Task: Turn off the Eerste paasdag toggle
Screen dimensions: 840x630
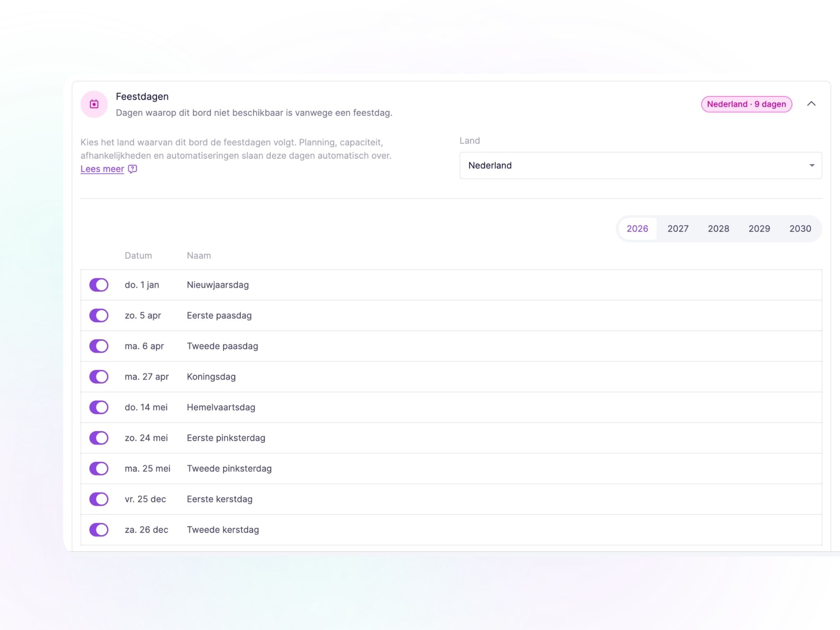Action: click(x=99, y=315)
